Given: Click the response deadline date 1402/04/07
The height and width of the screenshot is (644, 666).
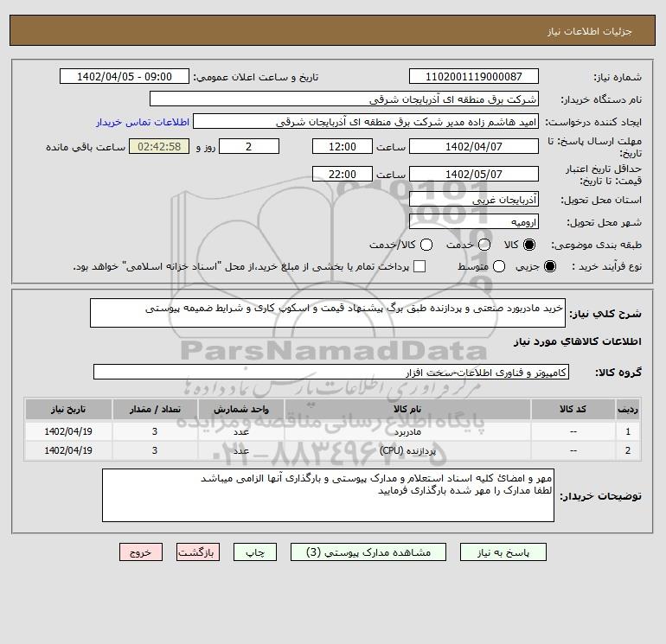Looking at the screenshot, I should 474,146.
